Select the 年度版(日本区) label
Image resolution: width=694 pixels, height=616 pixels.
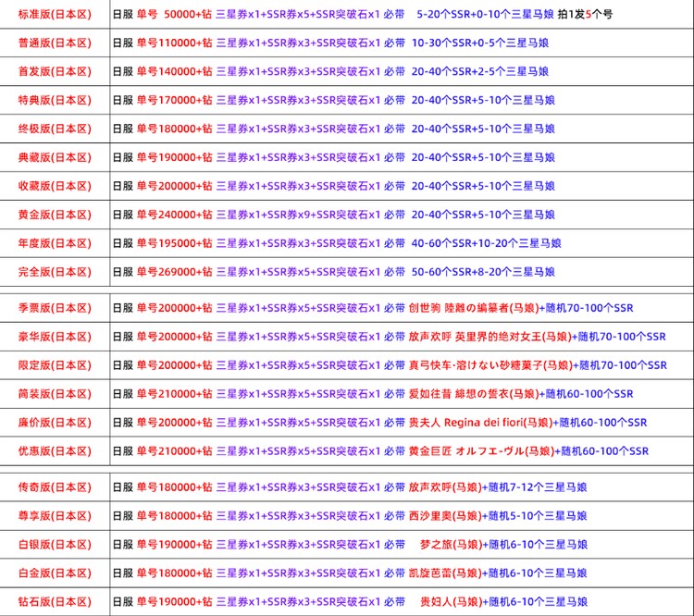[55, 243]
